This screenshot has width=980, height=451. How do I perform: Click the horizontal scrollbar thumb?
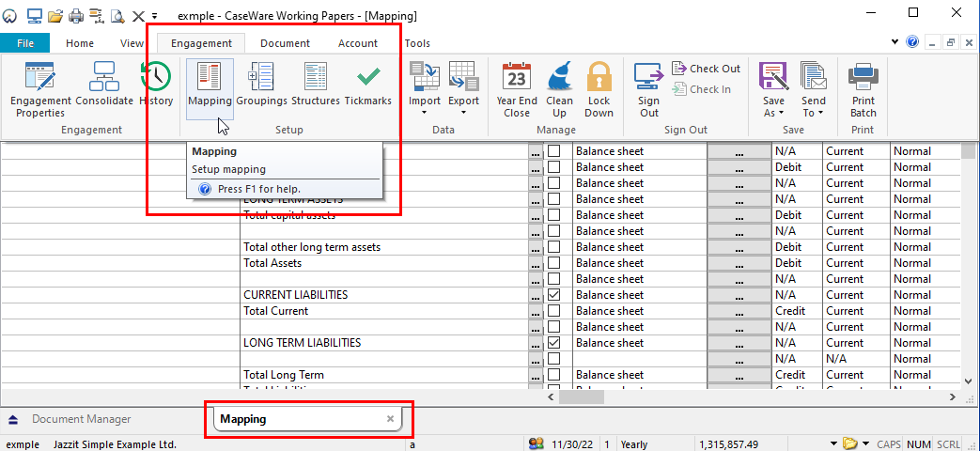(582, 397)
